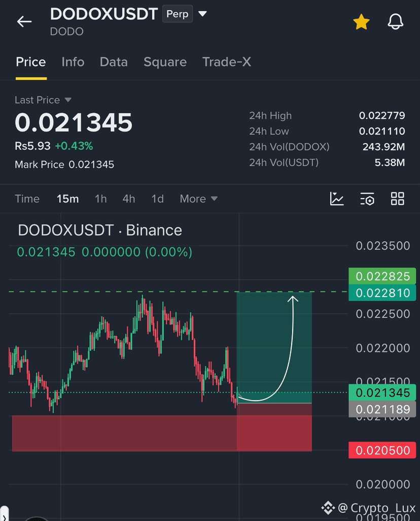Click the 0.021345 current price tag
This screenshot has width=420, height=521.
click(x=382, y=393)
